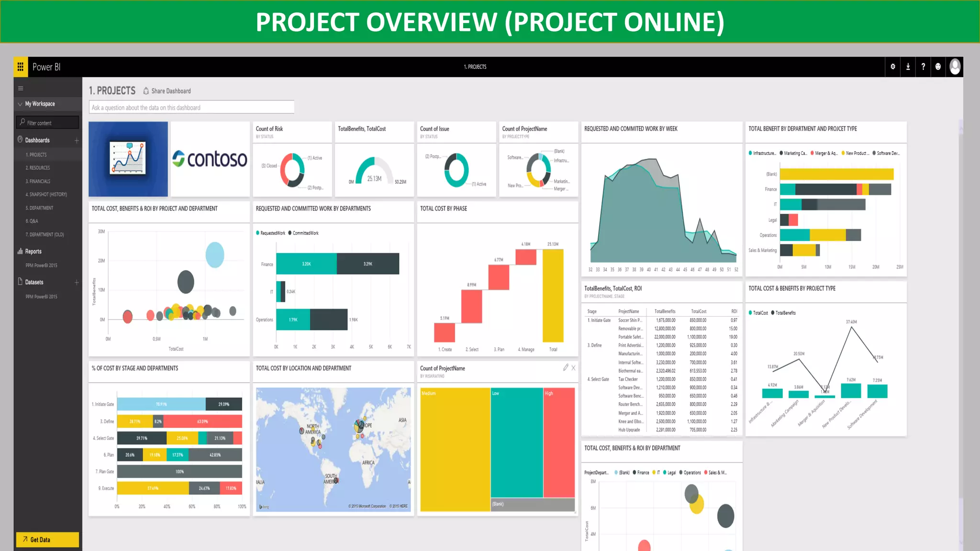The image size is (980, 551).
Task: Add a new dataset with plus icon
Action: pyautogui.click(x=77, y=283)
